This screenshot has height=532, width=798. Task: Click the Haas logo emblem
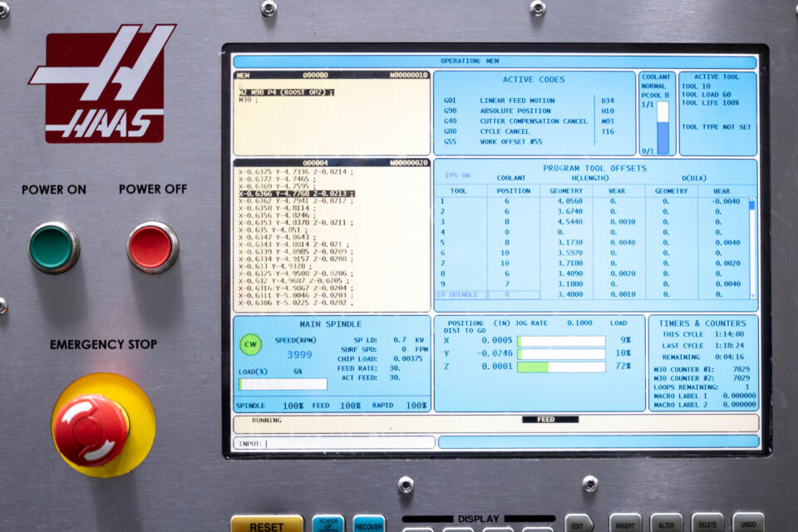[103, 84]
